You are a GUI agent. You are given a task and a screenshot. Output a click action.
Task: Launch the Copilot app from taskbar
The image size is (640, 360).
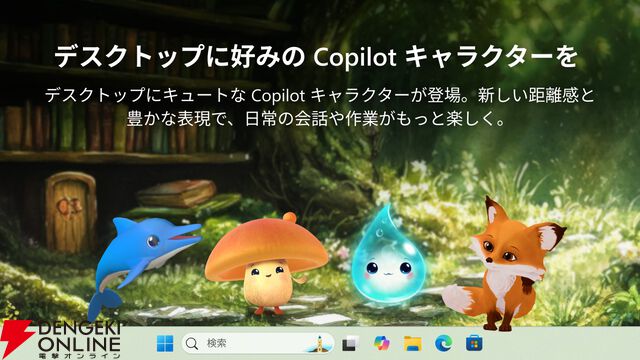382,343
